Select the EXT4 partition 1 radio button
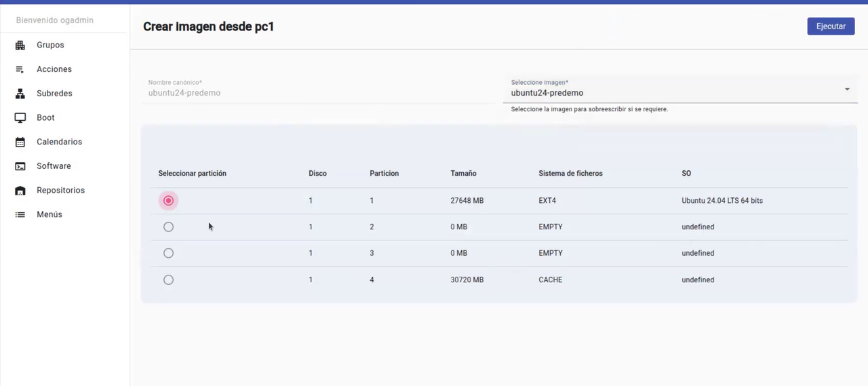Viewport: 868px width, 386px height. 168,201
